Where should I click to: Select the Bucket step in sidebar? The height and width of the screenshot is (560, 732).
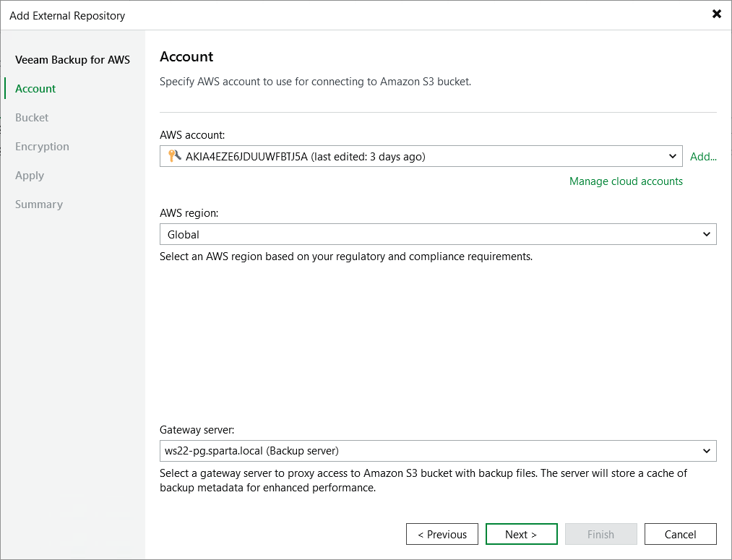tap(32, 117)
